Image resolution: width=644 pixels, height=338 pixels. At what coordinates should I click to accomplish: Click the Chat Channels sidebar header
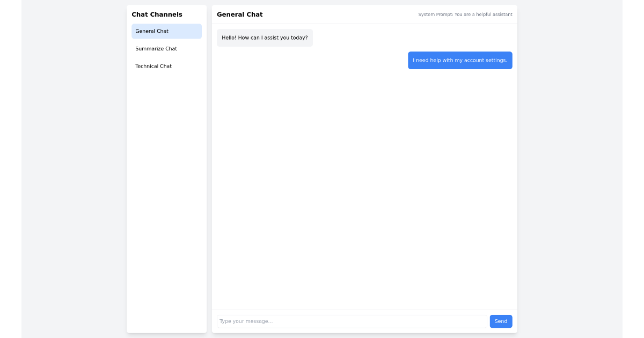[157, 14]
